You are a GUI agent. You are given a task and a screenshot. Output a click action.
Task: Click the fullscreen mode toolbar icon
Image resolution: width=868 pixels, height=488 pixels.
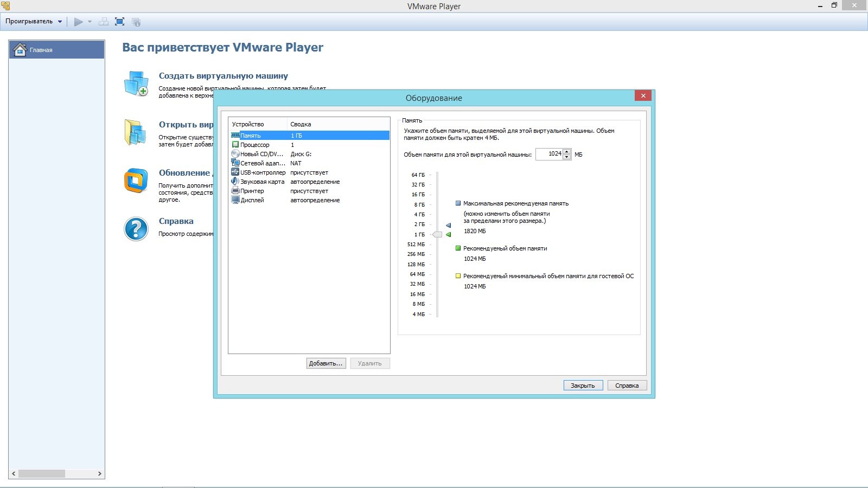tap(120, 22)
